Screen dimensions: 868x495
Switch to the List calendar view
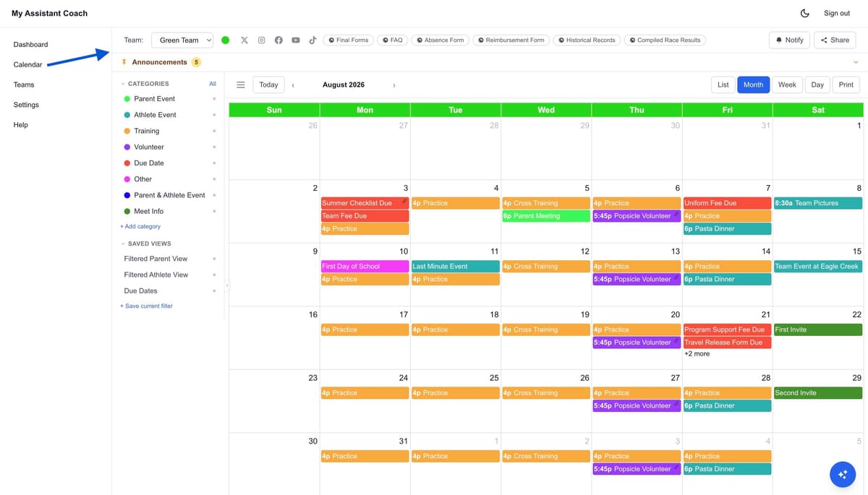[723, 85]
